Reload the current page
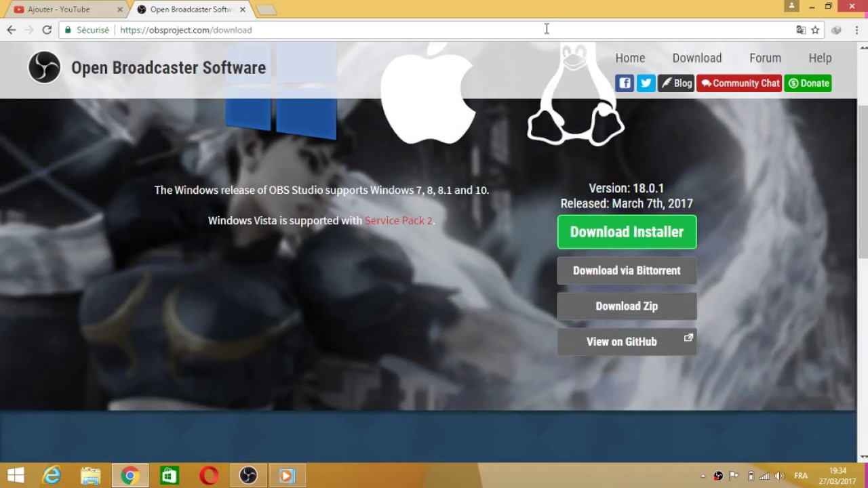Image resolution: width=868 pixels, height=488 pixels. [x=47, y=30]
